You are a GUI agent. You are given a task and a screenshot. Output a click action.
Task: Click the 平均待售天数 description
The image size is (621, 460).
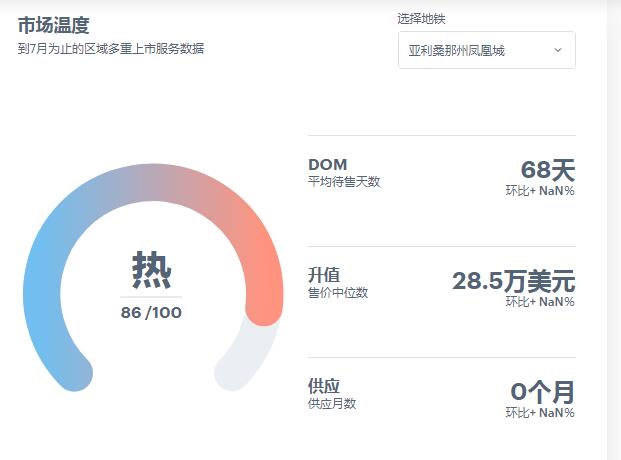click(x=344, y=182)
